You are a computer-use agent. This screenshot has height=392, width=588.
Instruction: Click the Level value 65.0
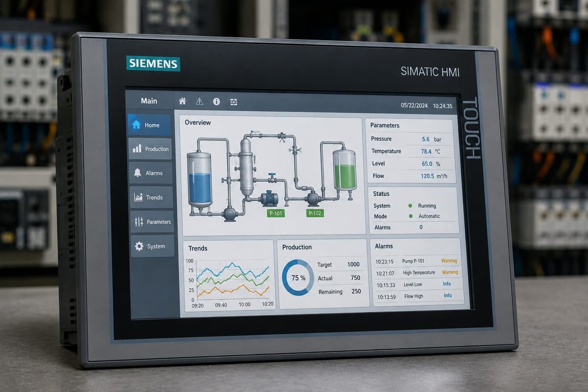pos(427,164)
